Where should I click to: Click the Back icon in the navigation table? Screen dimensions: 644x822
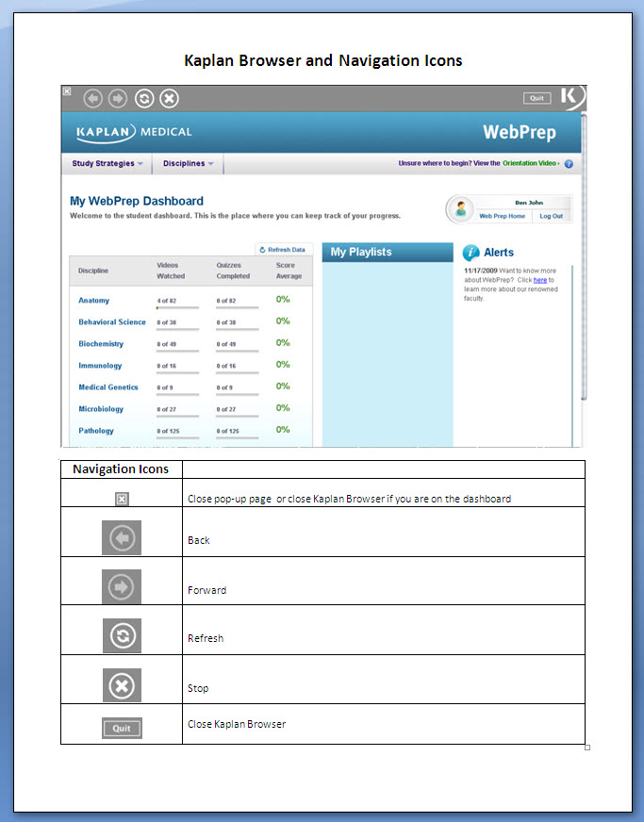click(x=121, y=537)
